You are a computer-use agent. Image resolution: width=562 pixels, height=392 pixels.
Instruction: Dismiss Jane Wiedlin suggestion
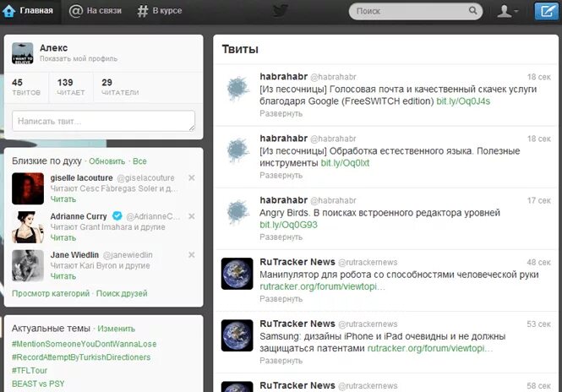click(x=192, y=255)
